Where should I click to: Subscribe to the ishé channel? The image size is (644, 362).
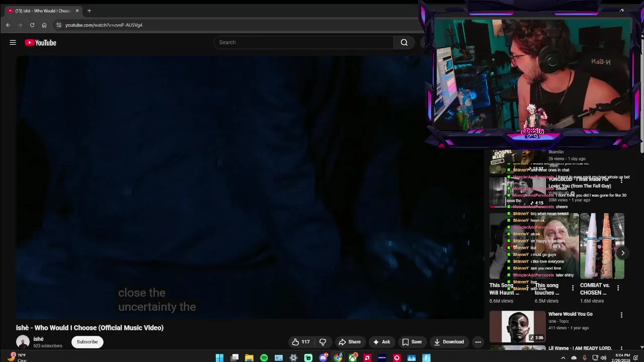[87, 342]
